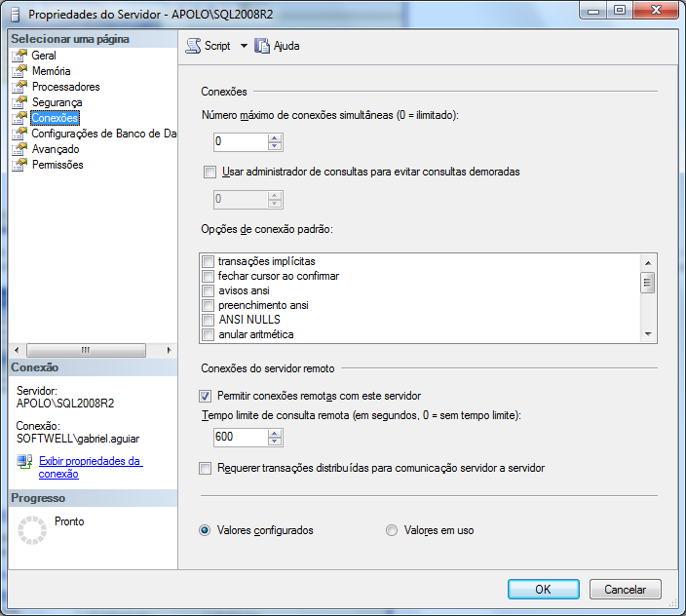This screenshot has height=616, width=686.
Task: Click the connection properties icon
Action: point(24,461)
